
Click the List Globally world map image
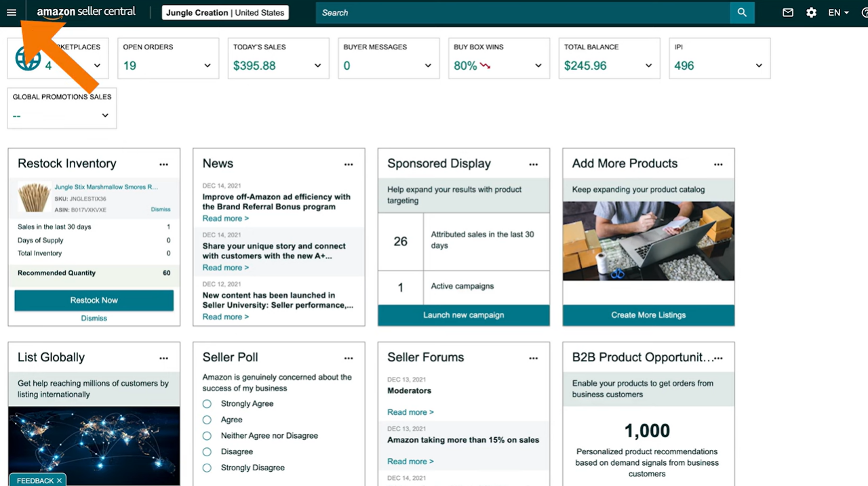pyautogui.click(x=94, y=445)
